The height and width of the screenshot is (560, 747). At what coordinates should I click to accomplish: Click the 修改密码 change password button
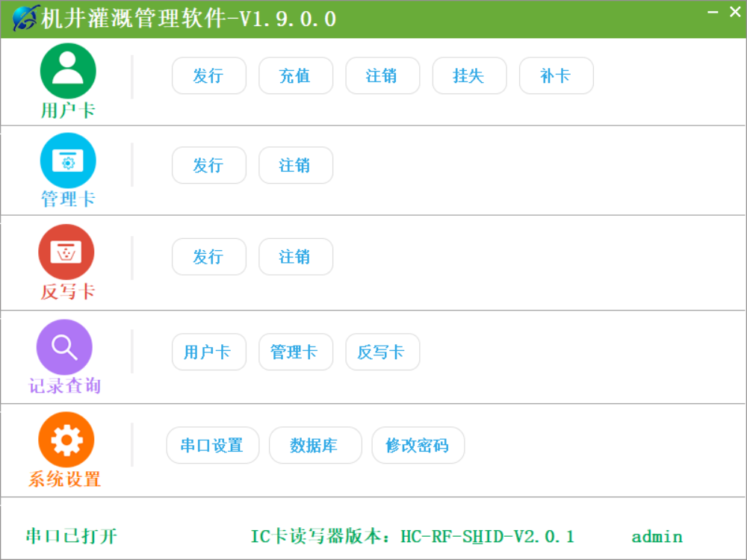tap(418, 445)
